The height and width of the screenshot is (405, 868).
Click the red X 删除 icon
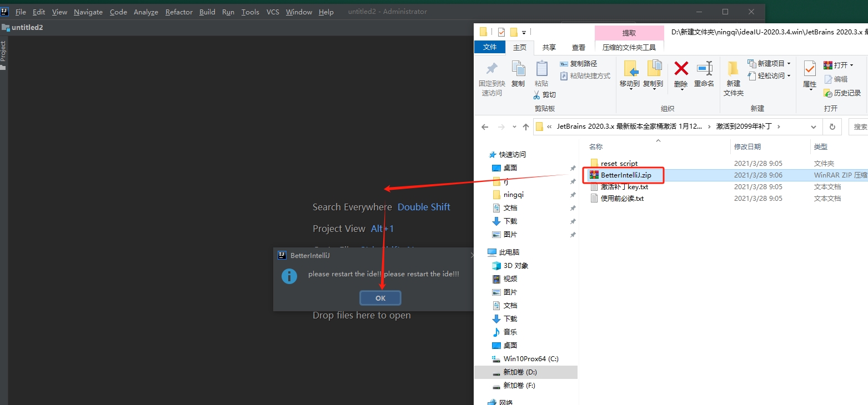point(681,68)
